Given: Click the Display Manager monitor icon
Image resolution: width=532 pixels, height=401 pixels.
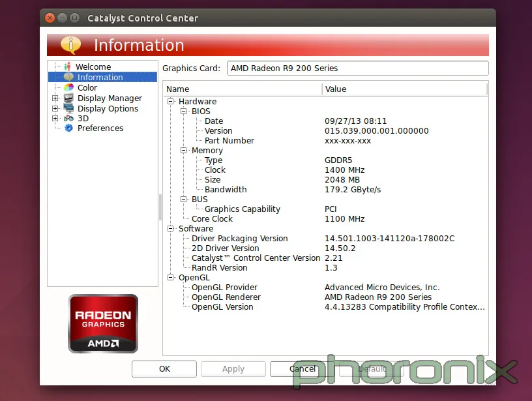Looking at the screenshot, I should pos(68,98).
